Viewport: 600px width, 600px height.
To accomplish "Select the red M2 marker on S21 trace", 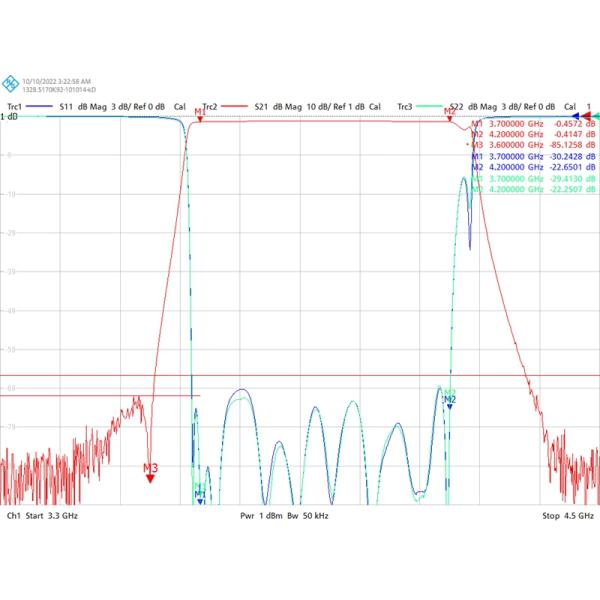I will 449,120.
